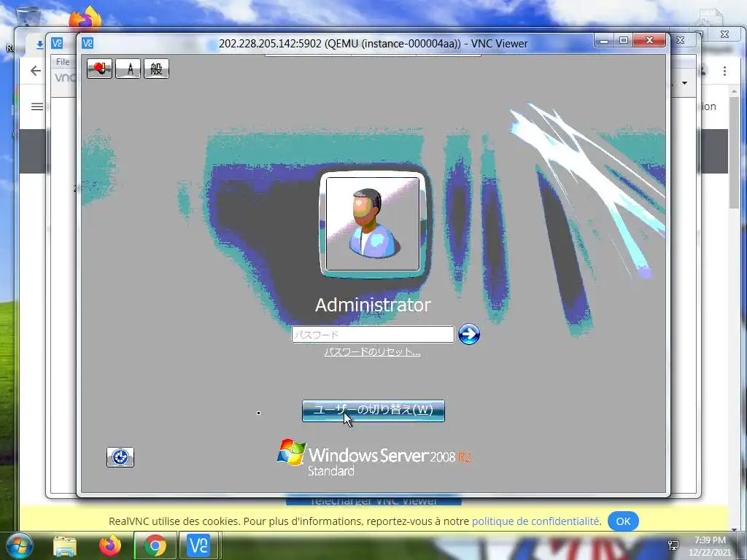This screenshot has height=560, width=747.
Task: Open the webpage hamburger menu
Action: click(x=37, y=106)
